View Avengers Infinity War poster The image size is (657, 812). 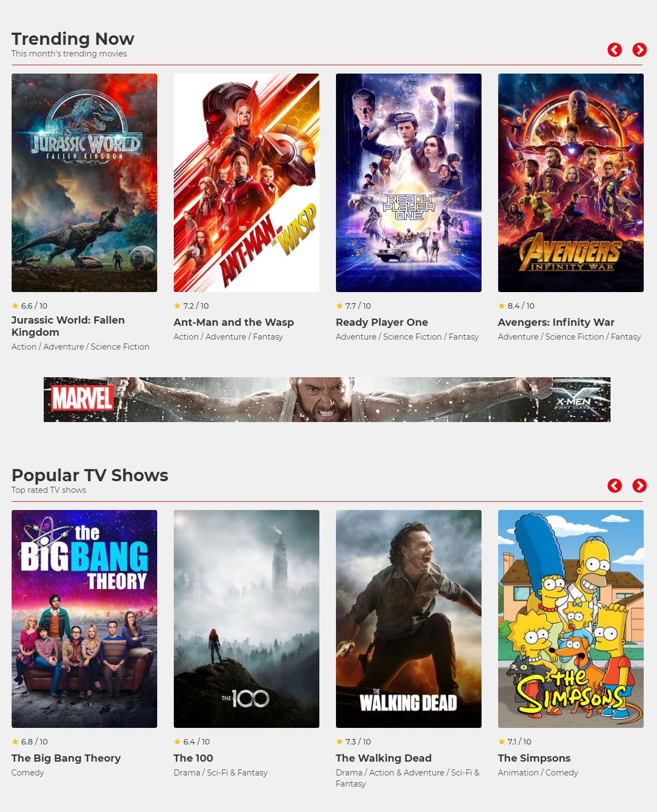(x=571, y=183)
